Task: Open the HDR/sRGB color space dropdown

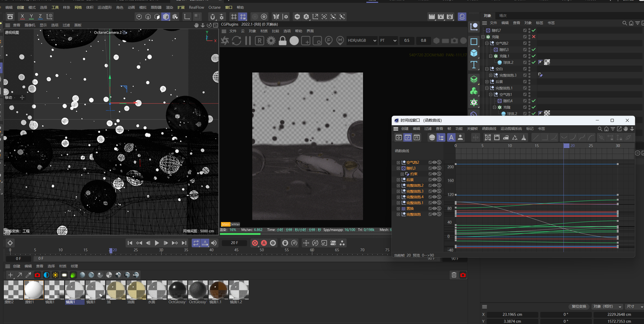Action: 361,40
